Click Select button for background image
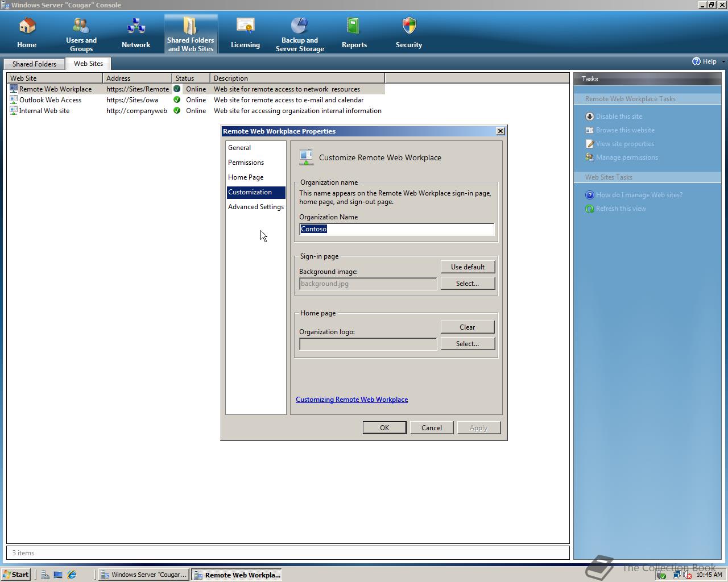The width and height of the screenshot is (728, 582). (x=468, y=283)
